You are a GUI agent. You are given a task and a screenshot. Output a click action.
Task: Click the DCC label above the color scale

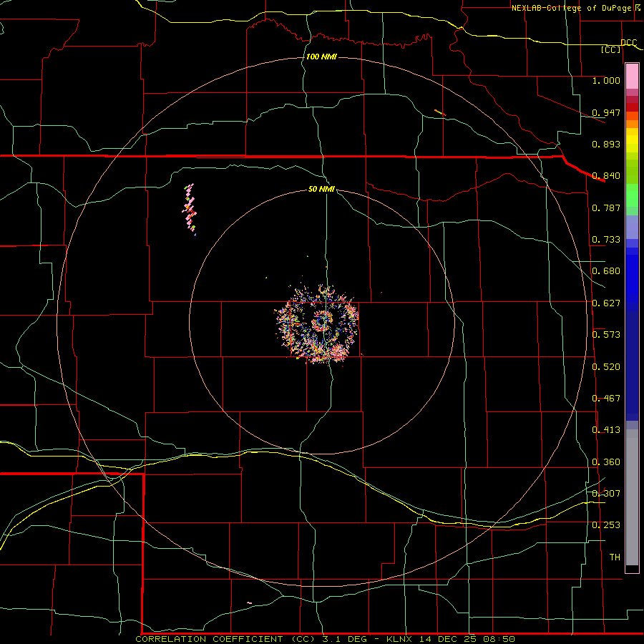coord(629,42)
